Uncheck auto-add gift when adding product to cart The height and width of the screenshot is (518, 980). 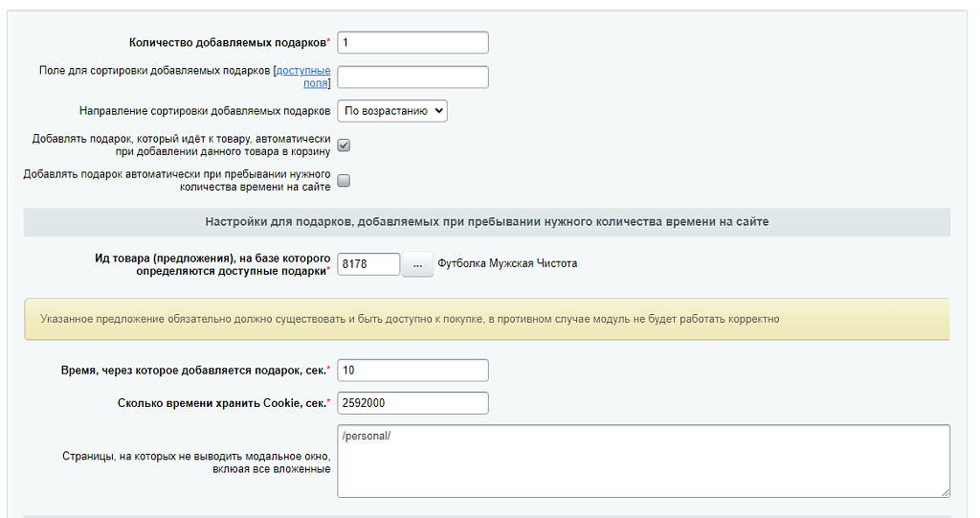point(344,146)
